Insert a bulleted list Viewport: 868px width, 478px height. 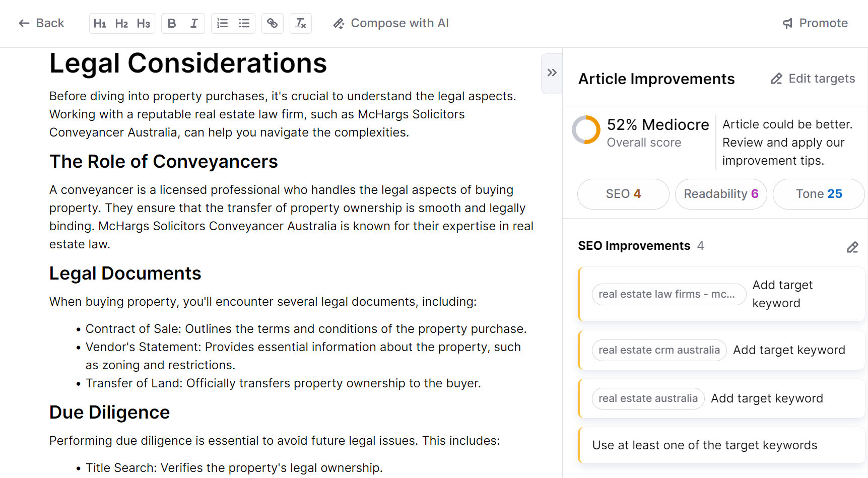(x=244, y=23)
